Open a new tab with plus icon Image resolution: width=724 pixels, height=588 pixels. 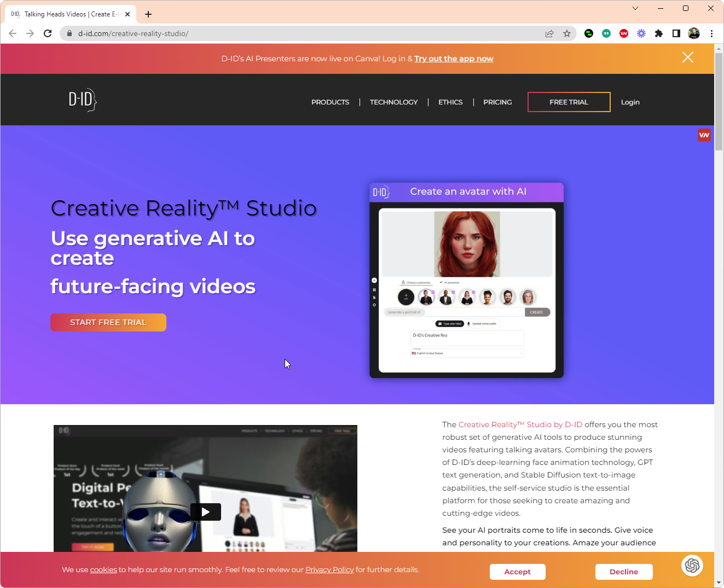[x=148, y=14]
